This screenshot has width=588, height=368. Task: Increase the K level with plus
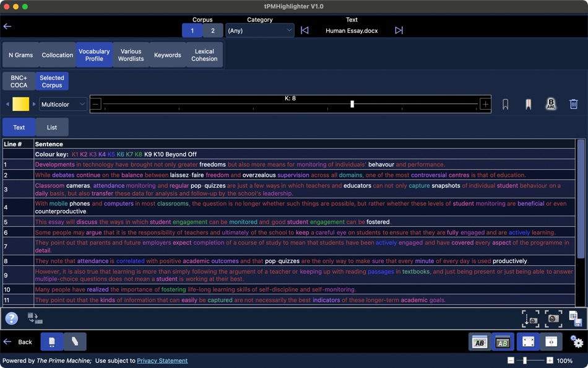485,104
